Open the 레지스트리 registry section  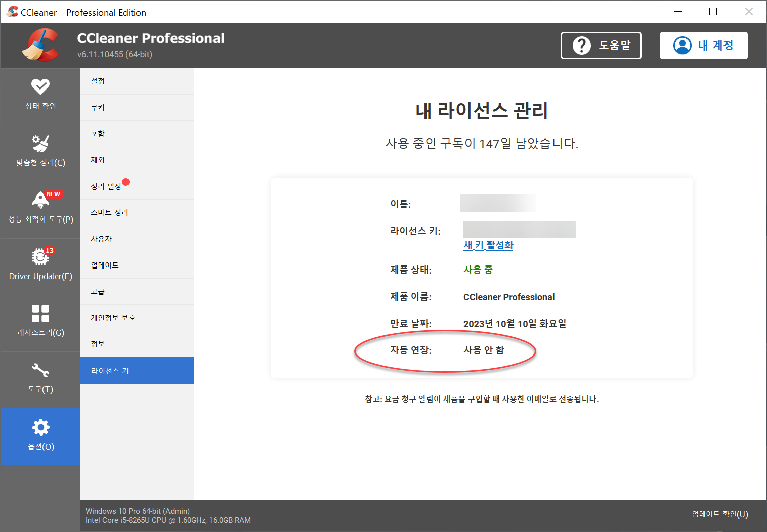[x=40, y=323]
